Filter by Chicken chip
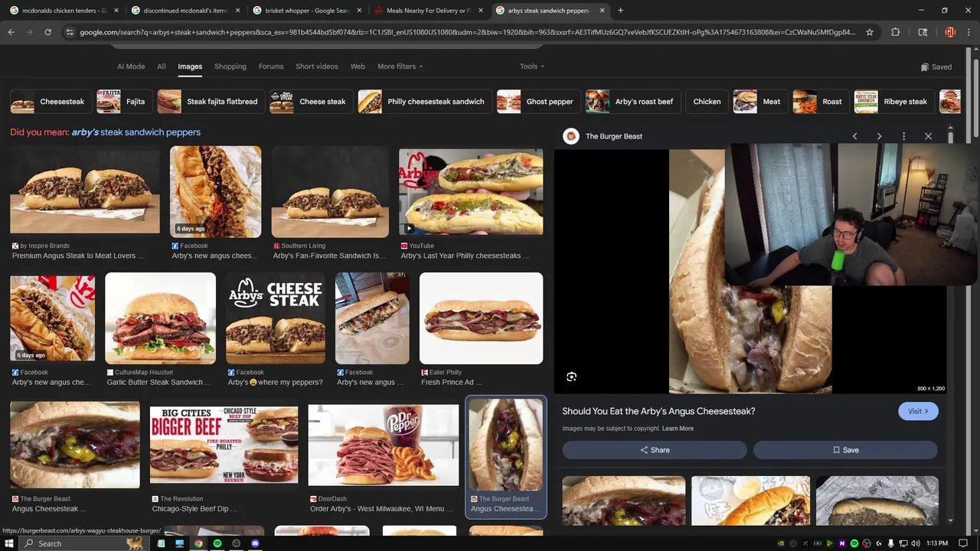Viewport: 980px width, 551px height. (x=706, y=101)
